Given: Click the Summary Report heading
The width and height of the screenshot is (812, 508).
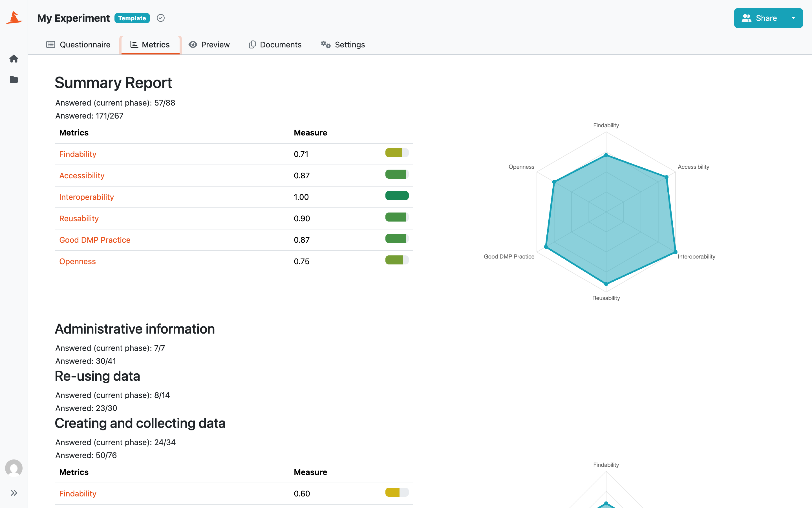Looking at the screenshot, I should click(113, 83).
